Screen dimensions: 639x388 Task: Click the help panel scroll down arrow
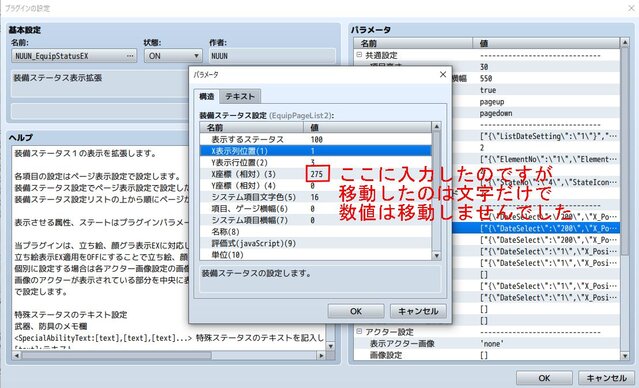click(331, 346)
